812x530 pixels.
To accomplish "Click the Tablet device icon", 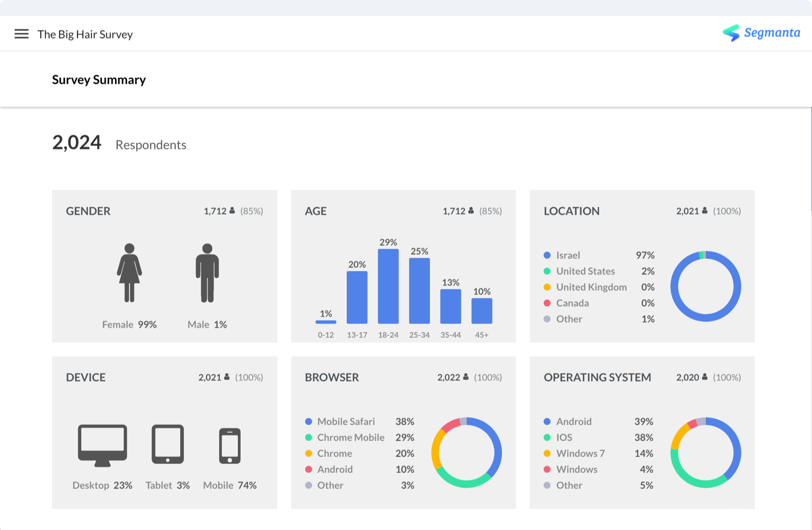I will pyautogui.click(x=168, y=444).
